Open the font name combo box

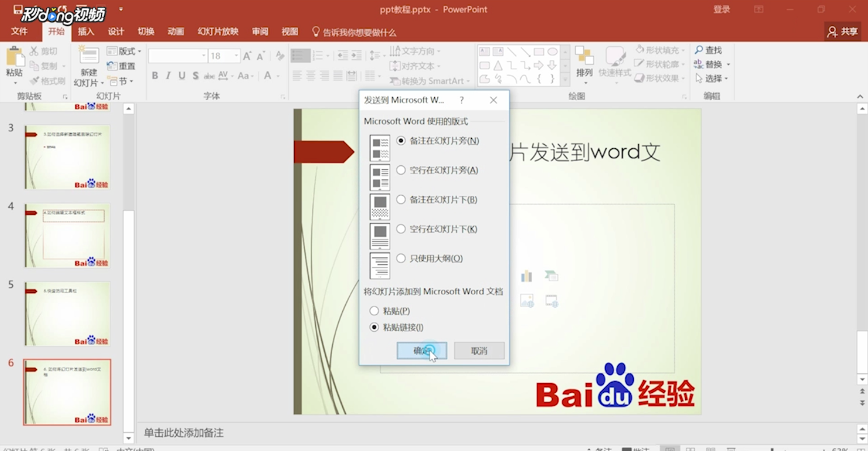(x=178, y=55)
